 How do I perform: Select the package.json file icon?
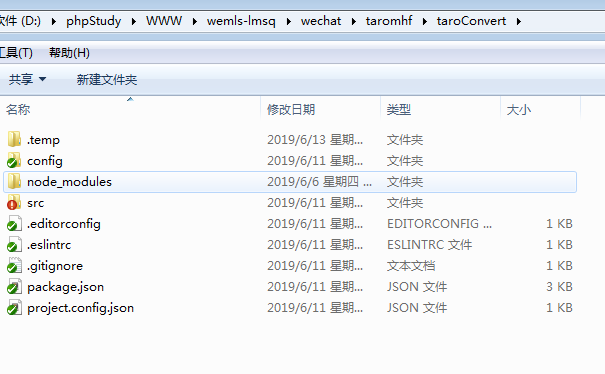(14, 287)
